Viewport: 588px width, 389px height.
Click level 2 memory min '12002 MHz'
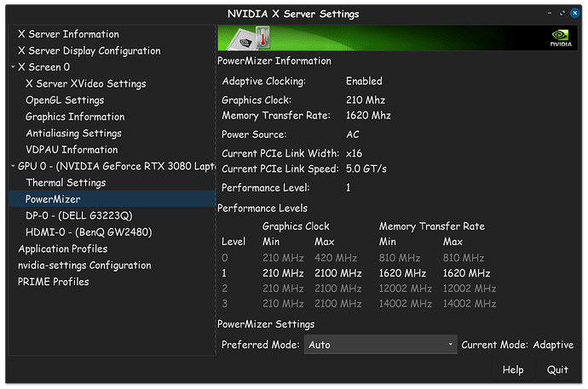click(405, 289)
